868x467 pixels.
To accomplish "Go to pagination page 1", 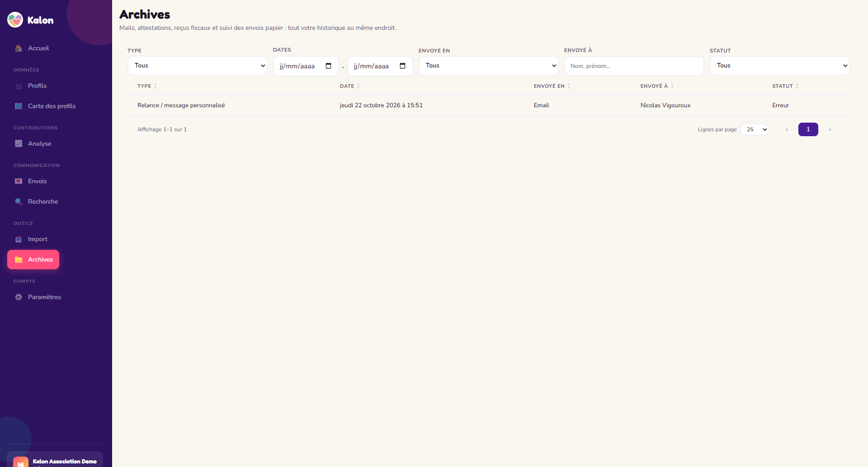I will pyautogui.click(x=808, y=129).
